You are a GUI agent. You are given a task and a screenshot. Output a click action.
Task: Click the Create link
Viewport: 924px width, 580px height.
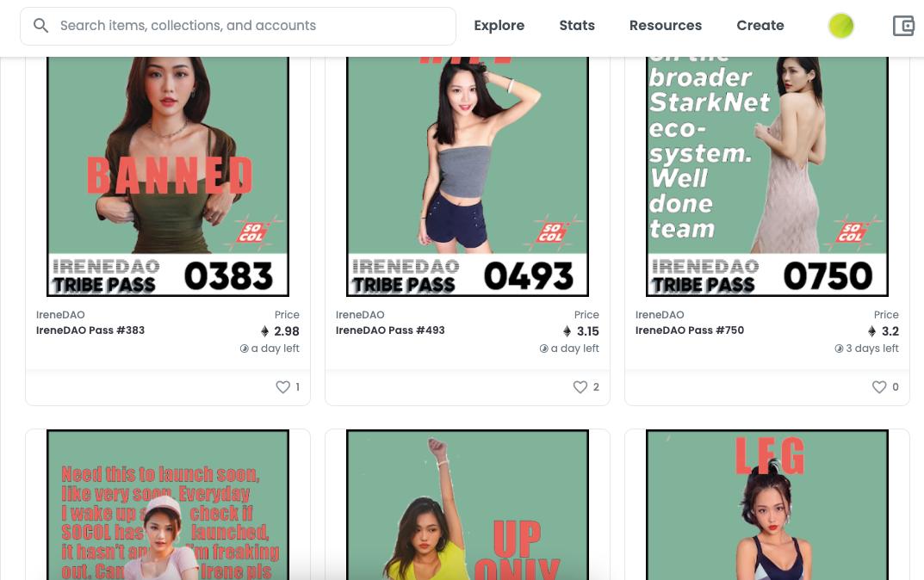[760, 25]
